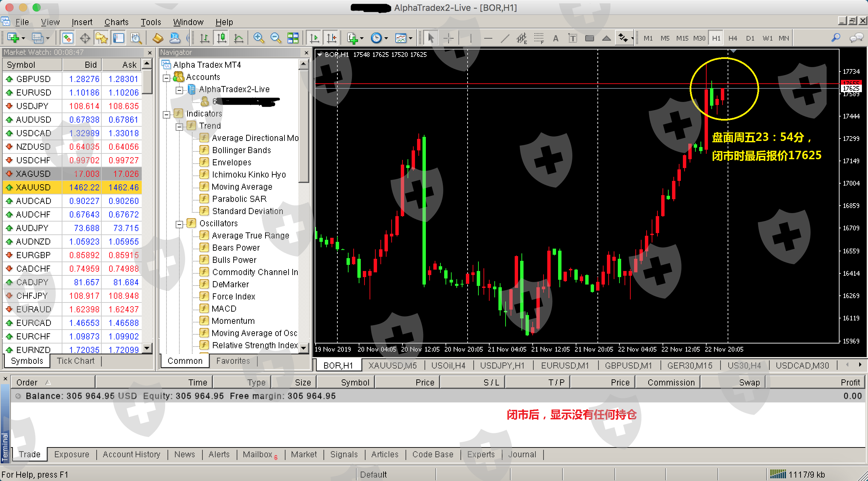The height and width of the screenshot is (481, 868).
Task: Click Market Watch scrollbar down arrow
Action: coord(147,348)
